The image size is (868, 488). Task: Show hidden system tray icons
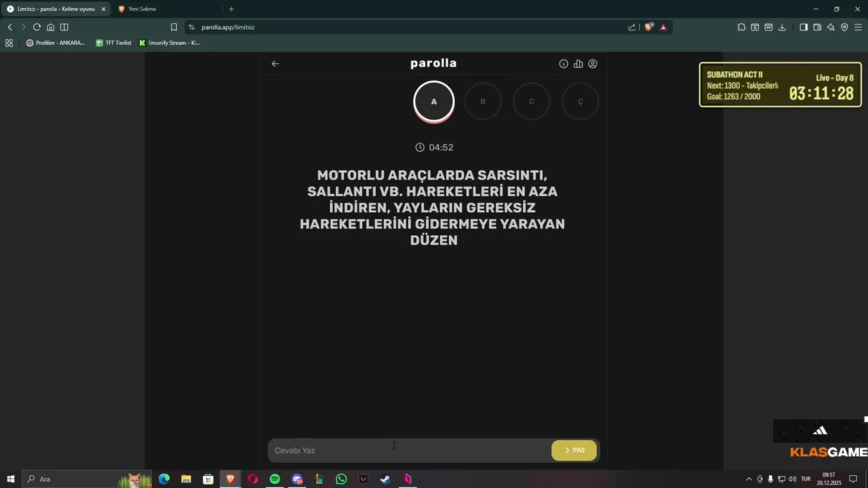[x=749, y=479]
